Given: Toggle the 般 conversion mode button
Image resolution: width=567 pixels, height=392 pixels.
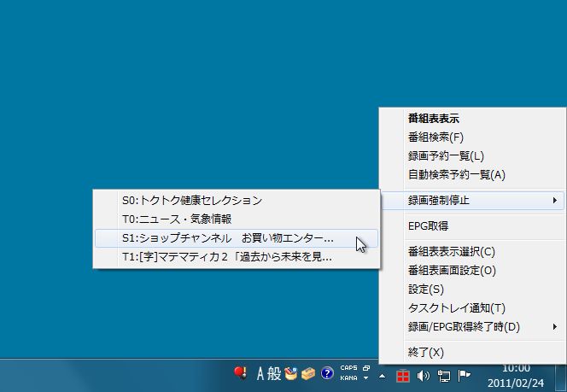Looking at the screenshot, I should coord(274,373).
